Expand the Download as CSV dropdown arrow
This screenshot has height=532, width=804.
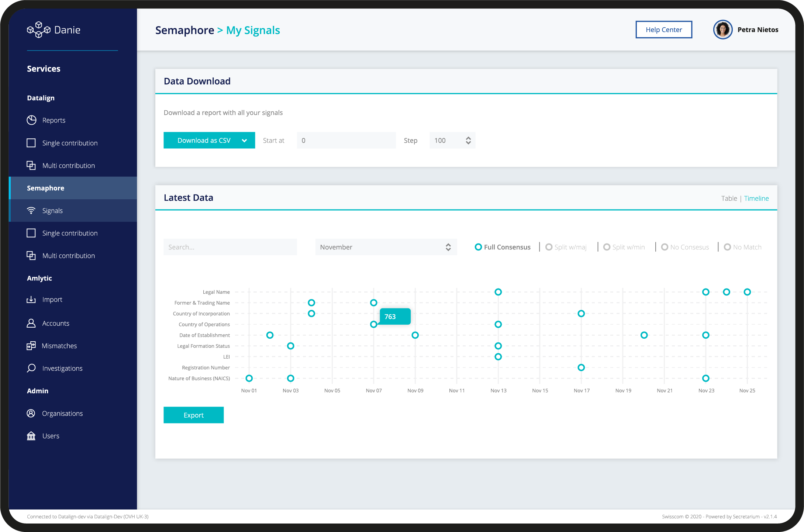tap(244, 141)
